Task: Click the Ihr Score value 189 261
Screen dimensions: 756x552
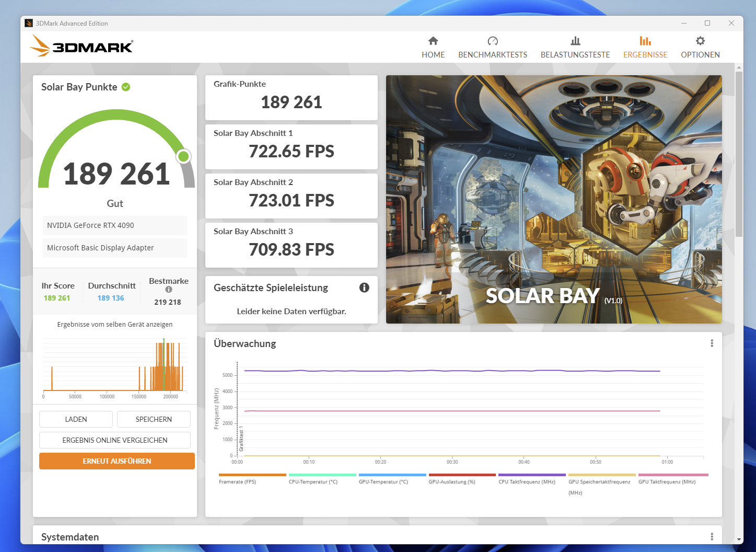Action: (x=57, y=298)
